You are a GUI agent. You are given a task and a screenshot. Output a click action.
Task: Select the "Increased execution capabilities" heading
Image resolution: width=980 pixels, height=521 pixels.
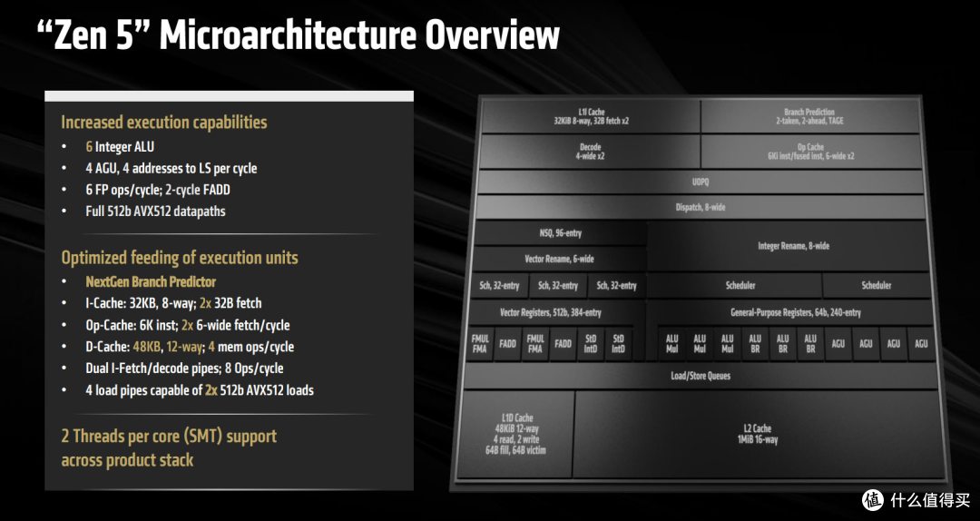163,122
